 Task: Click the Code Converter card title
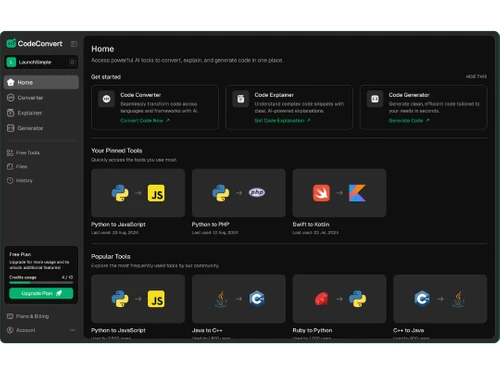(x=140, y=95)
